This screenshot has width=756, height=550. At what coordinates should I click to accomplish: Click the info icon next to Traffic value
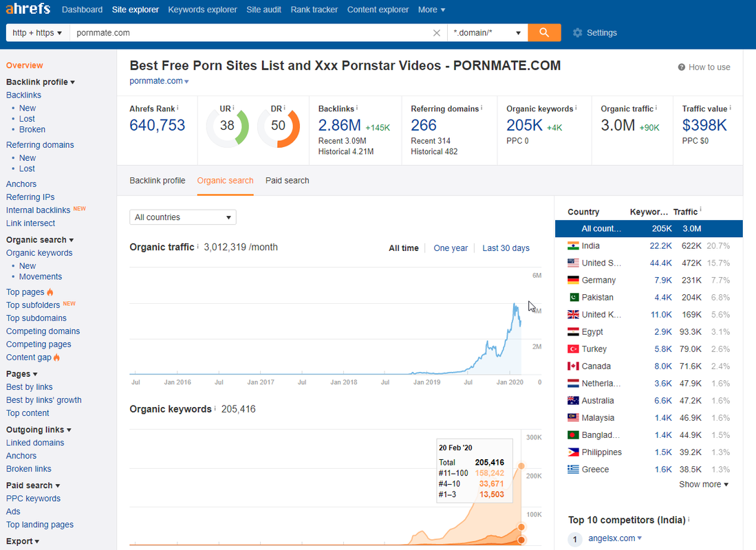point(730,107)
